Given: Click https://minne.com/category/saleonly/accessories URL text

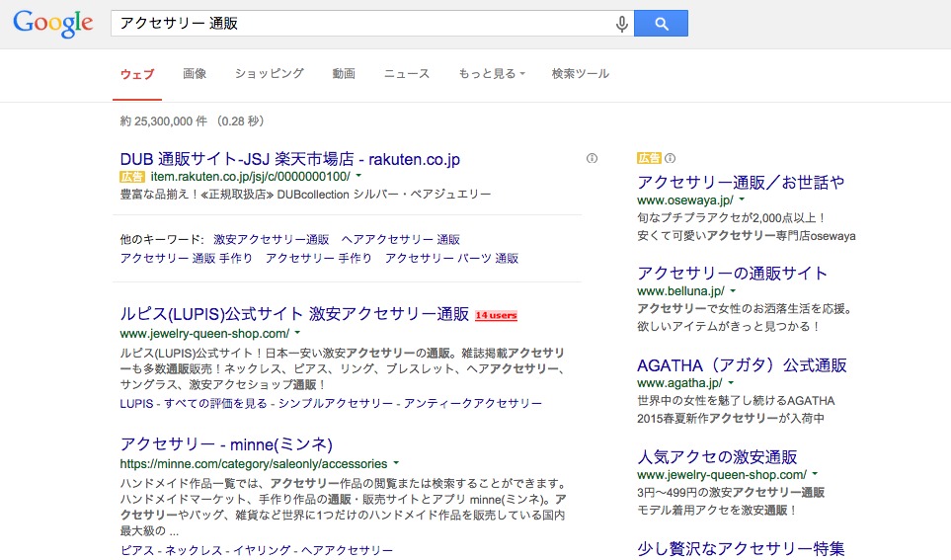Looking at the screenshot, I should (254, 464).
